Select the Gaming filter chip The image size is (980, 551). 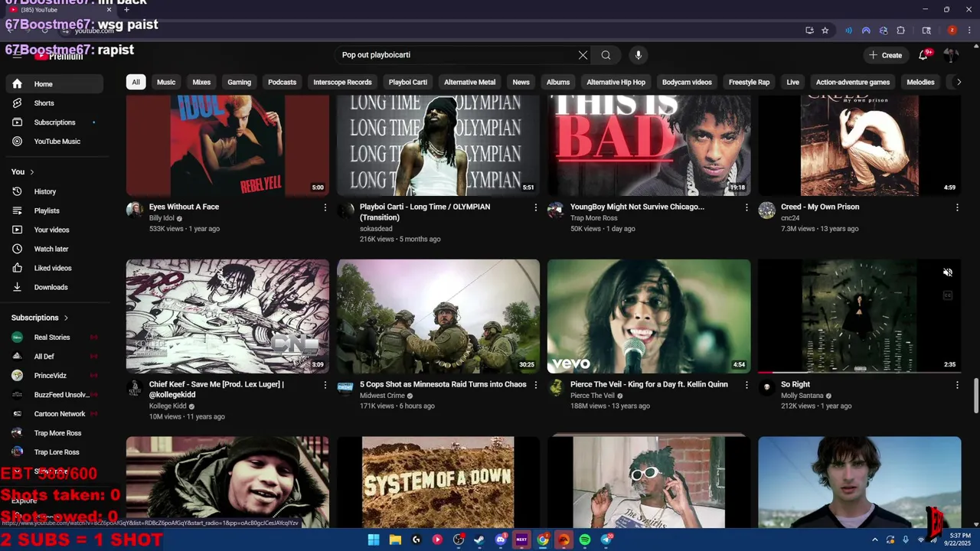[x=239, y=82]
